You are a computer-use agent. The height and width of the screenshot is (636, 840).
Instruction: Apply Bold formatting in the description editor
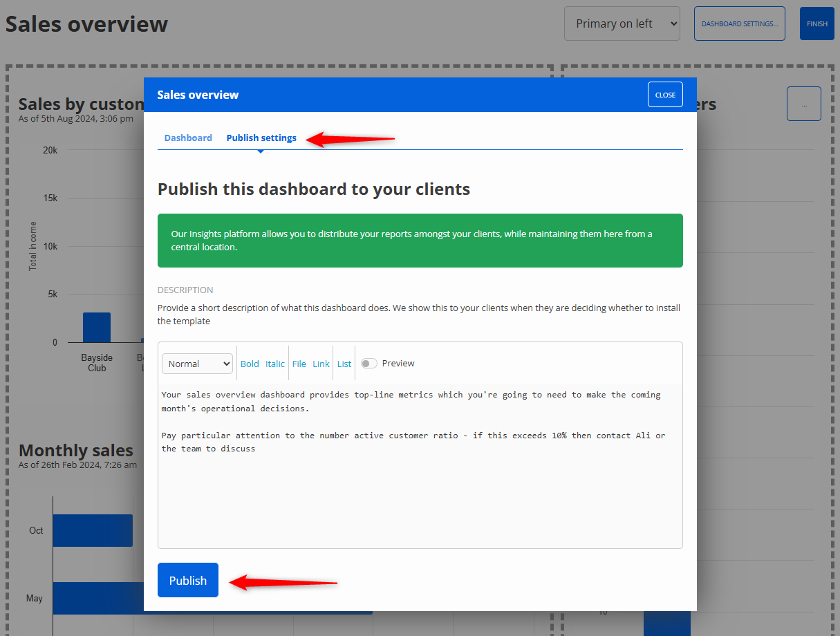[250, 363]
